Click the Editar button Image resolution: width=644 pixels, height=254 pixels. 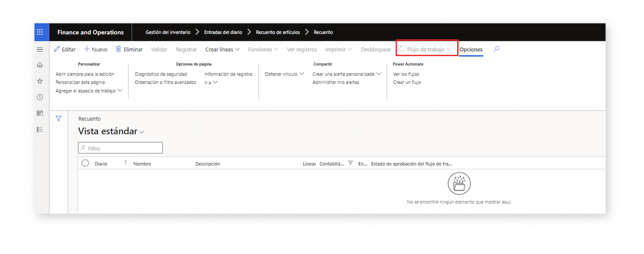pos(65,49)
